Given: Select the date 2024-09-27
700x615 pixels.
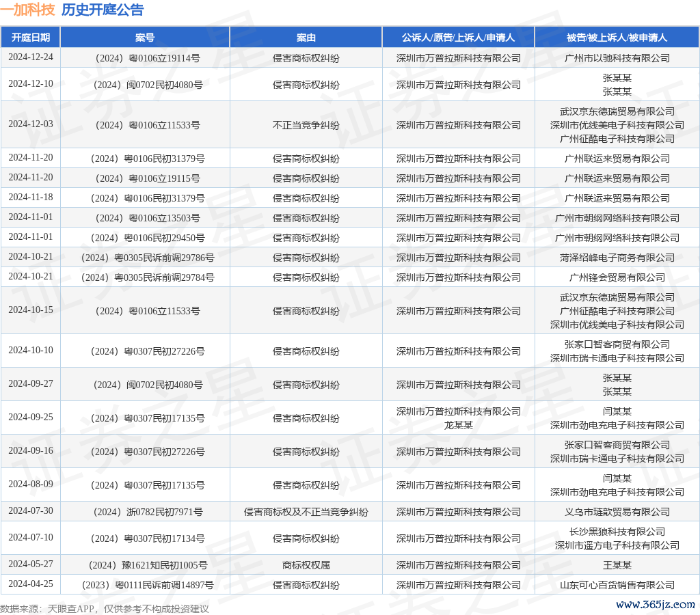Looking at the screenshot, I should (x=30, y=384).
